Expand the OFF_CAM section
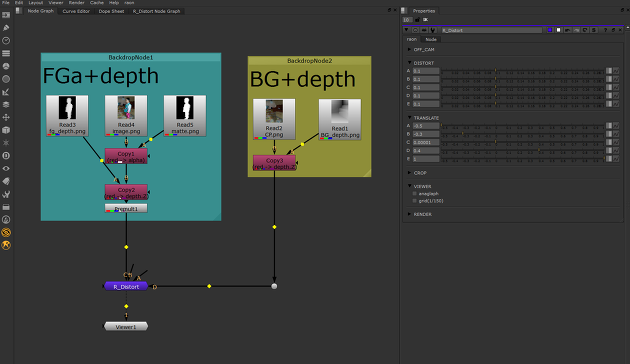Image resolution: width=630 pixels, height=364 pixels. (409, 49)
